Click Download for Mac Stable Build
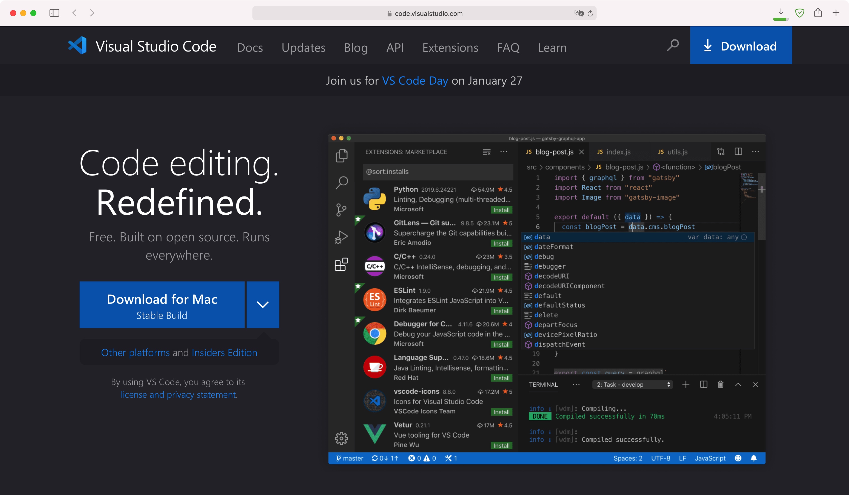849x504 pixels. coord(162,305)
